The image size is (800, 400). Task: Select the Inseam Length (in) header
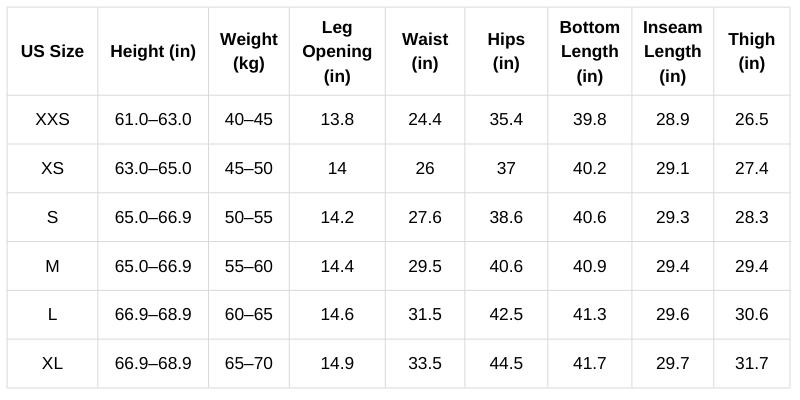click(673, 52)
